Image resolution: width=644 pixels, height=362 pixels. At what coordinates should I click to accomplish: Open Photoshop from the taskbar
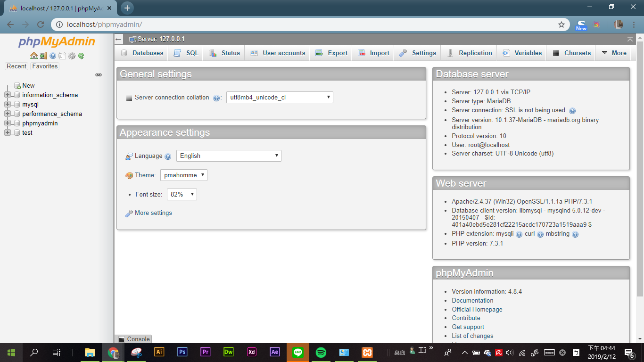click(x=182, y=352)
